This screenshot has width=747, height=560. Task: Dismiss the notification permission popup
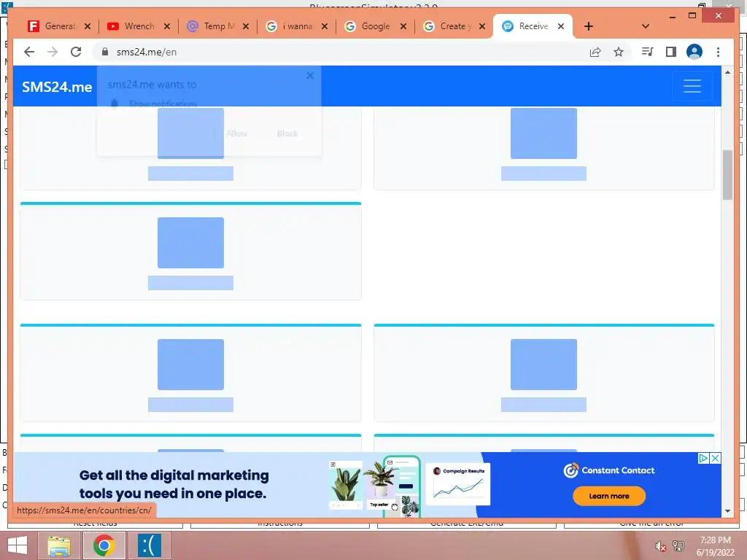pyautogui.click(x=310, y=75)
